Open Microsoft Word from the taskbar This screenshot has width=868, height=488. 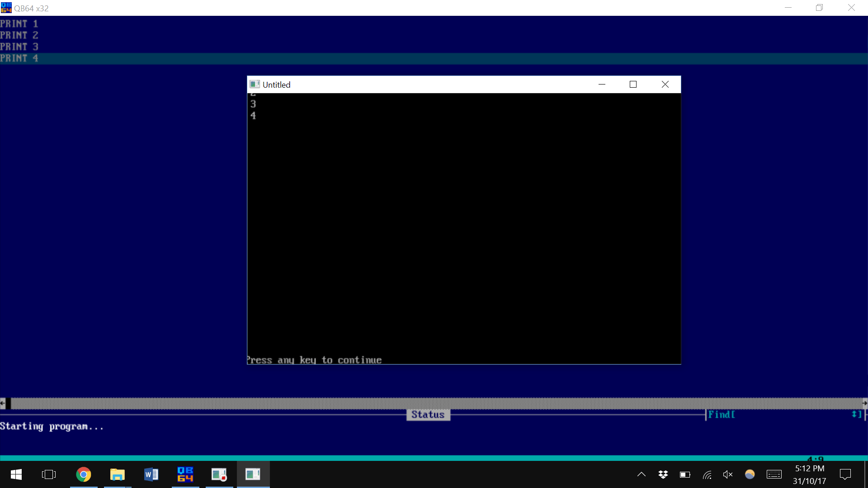click(x=151, y=474)
